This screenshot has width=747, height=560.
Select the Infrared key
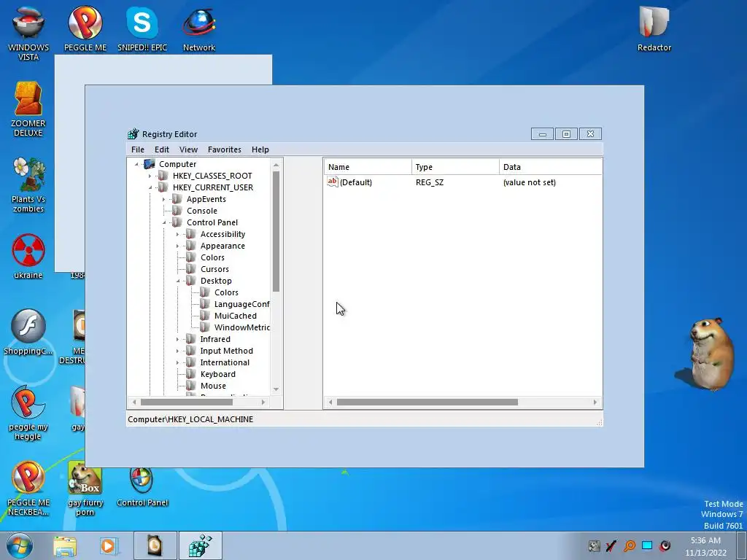(215, 339)
